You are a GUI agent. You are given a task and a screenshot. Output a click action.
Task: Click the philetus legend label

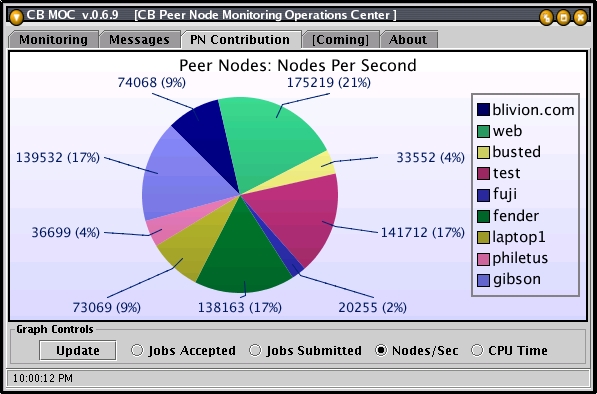[520, 258]
